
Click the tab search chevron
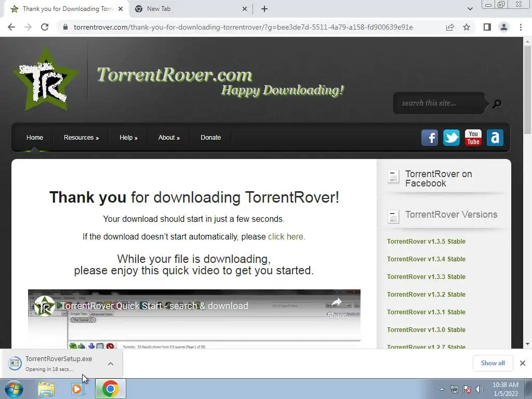(470, 9)
